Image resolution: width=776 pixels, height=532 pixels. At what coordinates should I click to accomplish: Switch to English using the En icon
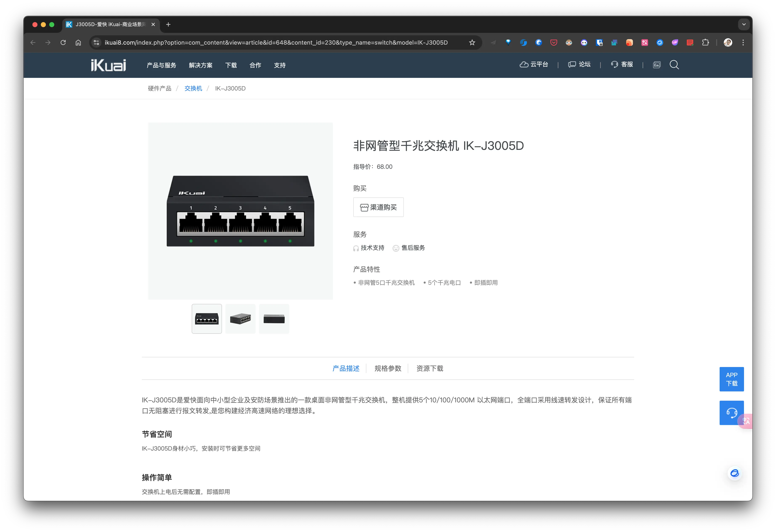(656, 65)
